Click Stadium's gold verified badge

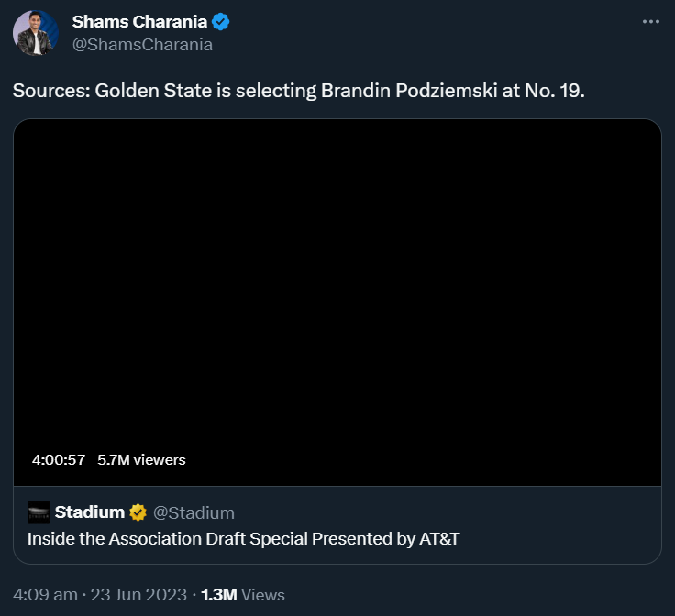[138, 512]
